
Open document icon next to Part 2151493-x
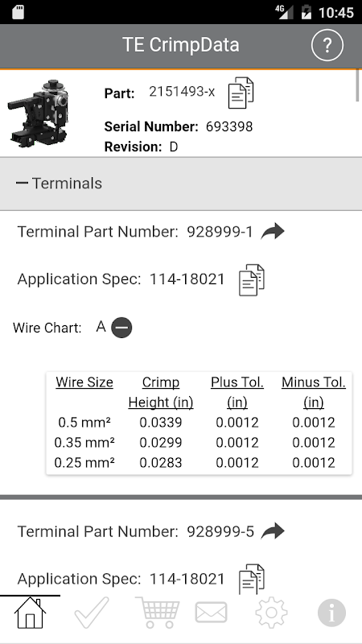click(241, 93)
